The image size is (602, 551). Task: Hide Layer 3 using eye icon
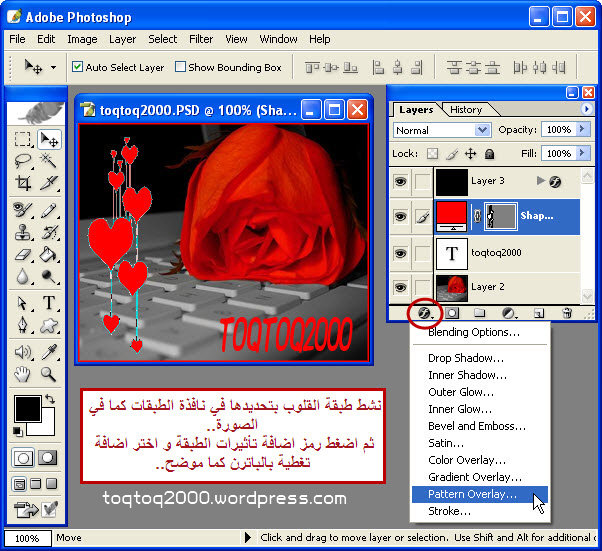pos(400,181)
